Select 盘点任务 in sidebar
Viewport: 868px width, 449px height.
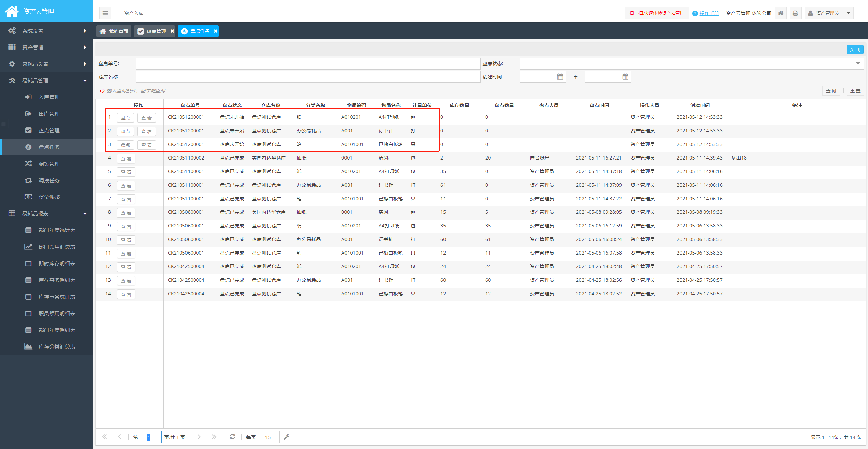coord(46,147)
